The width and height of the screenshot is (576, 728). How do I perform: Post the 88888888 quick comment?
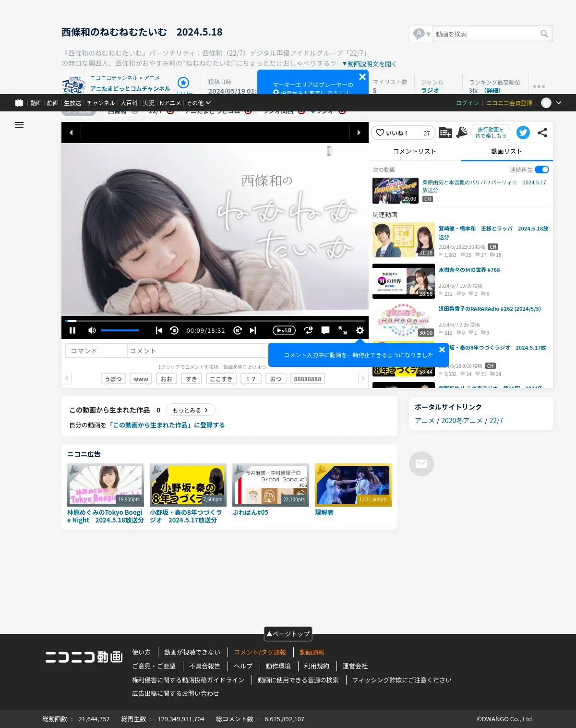(308, 379)
